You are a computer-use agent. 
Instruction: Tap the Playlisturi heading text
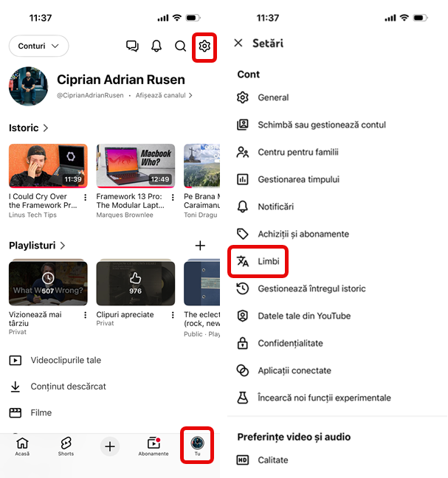(x=32, y=246)
